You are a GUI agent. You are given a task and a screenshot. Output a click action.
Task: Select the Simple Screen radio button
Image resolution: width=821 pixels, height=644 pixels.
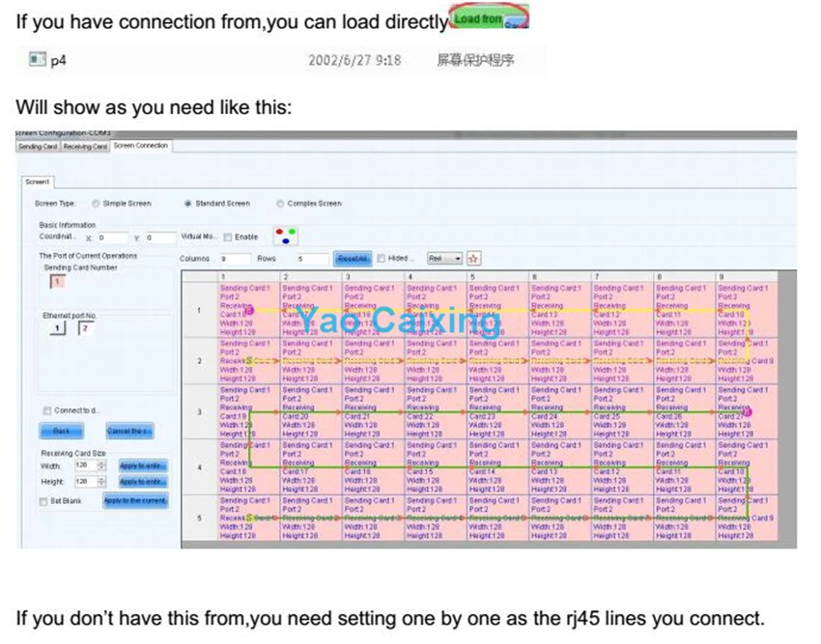coord(96,204)
